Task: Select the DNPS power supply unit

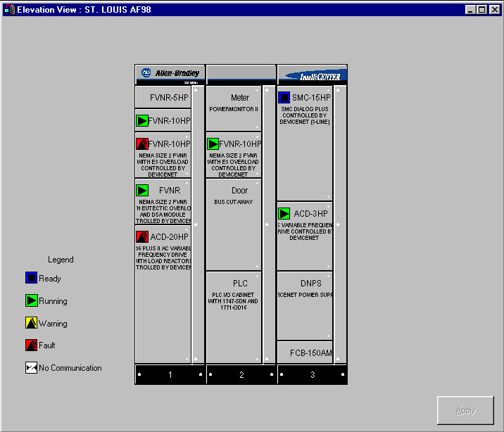Action: 305,306
